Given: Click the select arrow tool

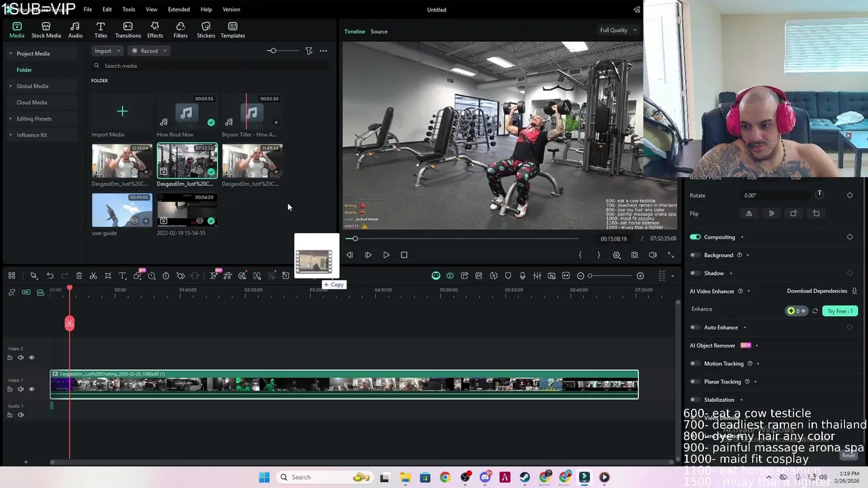Looking at the screenshot, I should (33, 276).
